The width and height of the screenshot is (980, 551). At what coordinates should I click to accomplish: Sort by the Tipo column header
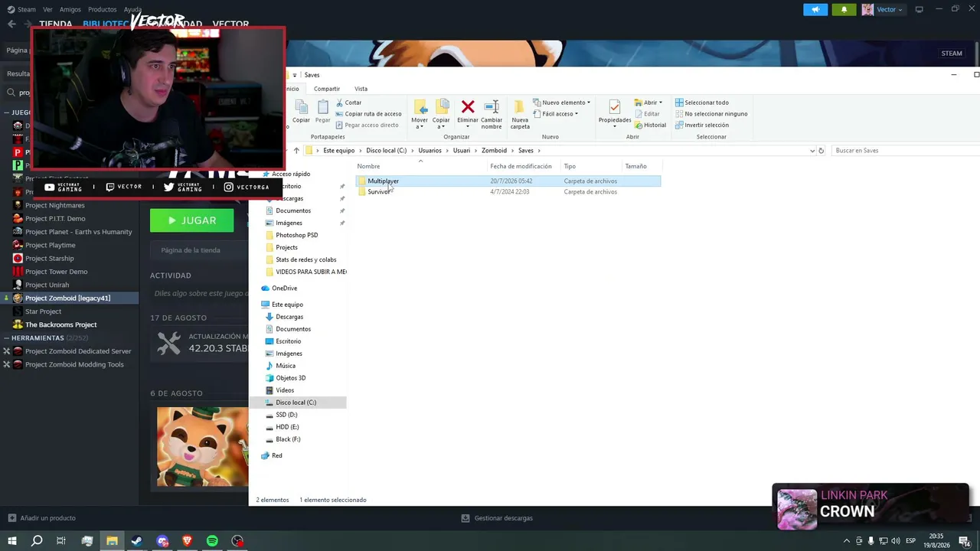[570, 166]
